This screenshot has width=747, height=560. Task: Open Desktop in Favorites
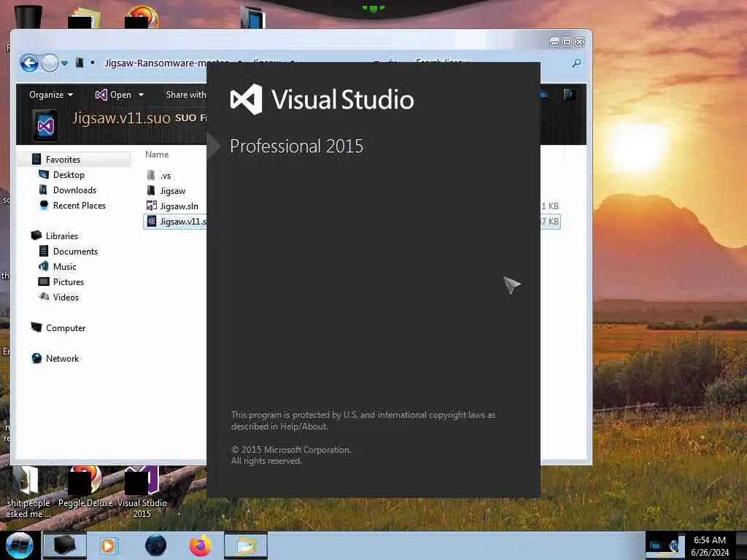tap(69, 175)
